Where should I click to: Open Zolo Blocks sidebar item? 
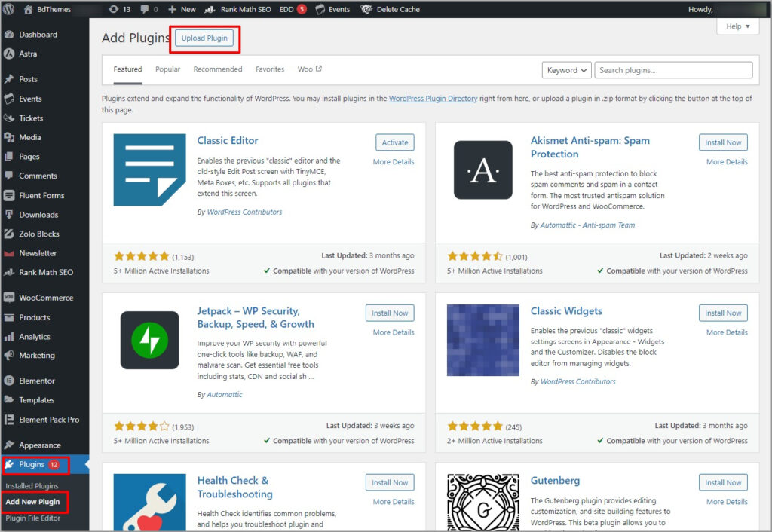coord(39,234)
